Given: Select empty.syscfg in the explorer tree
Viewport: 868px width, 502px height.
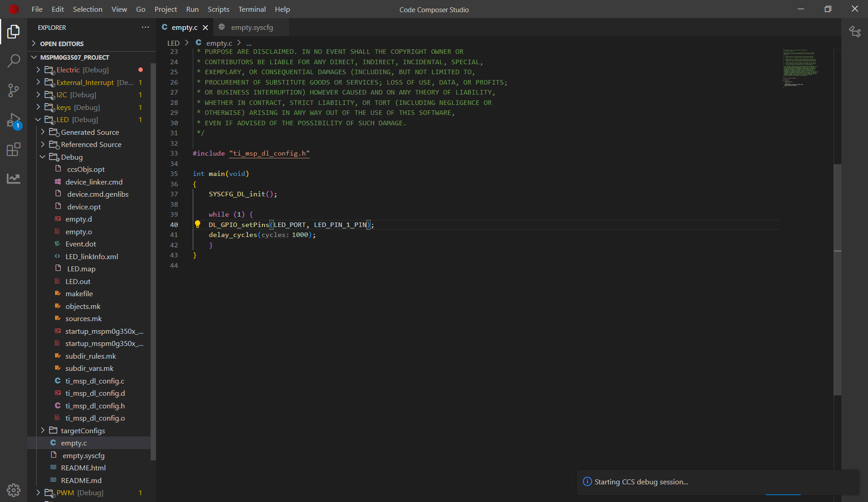Looking at the screenshot, I should [89, 455].
